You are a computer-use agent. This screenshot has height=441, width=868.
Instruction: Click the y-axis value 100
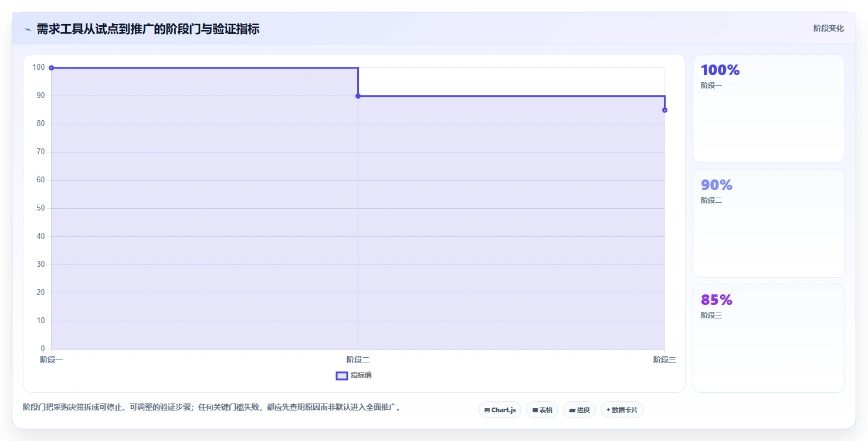click(39, 67)
